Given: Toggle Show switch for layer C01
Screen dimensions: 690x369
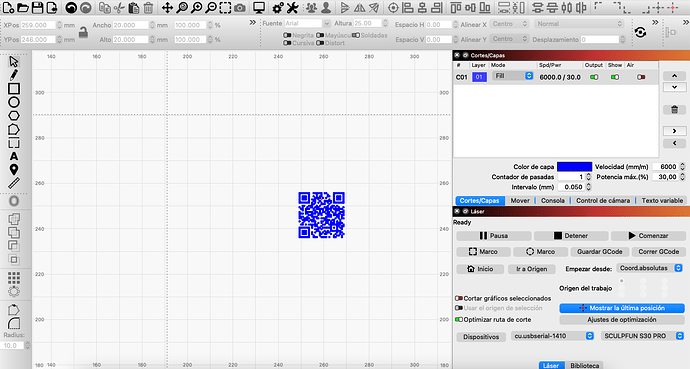Looking at the screenshot, I should [615, 77].
